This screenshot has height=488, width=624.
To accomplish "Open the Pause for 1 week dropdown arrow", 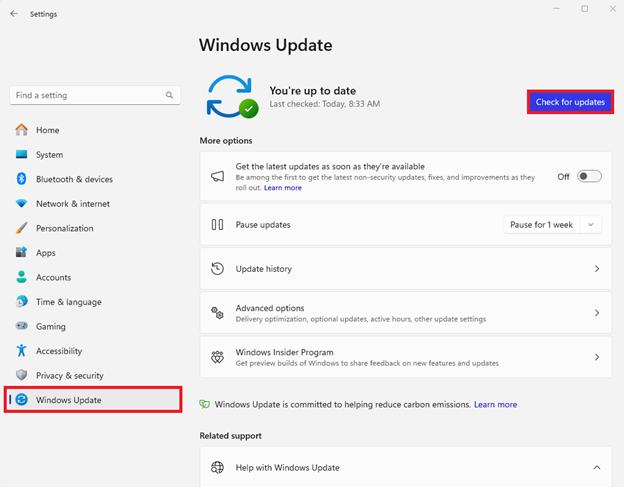I will (591, 225).
